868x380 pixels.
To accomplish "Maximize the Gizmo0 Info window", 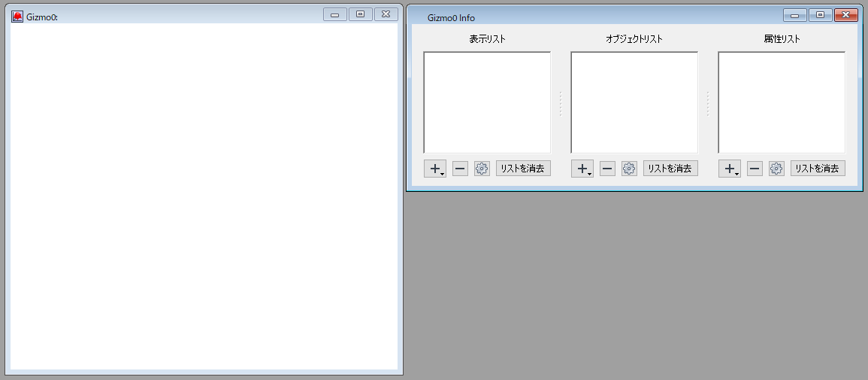I will [x=821, y=15].
